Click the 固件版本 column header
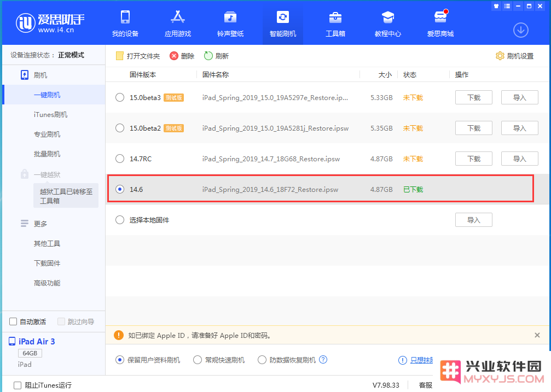The image size is (551, 392). pos(143,74)
